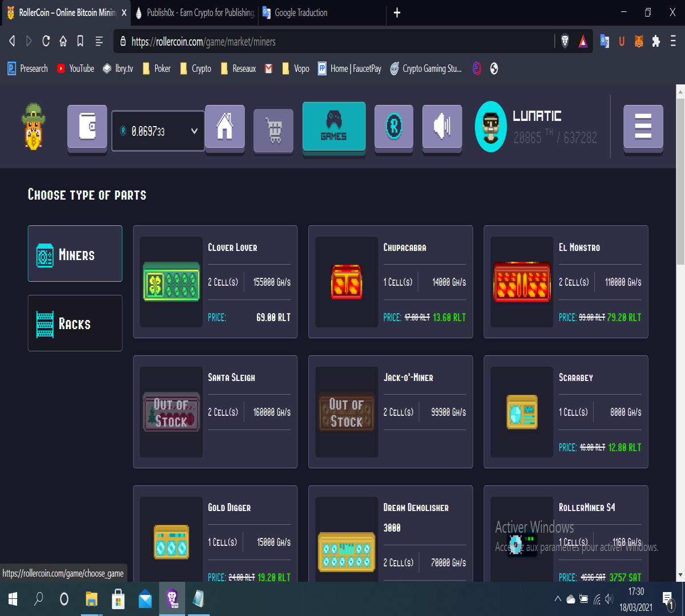Open the shopping cart market icon

click(273, 131)
